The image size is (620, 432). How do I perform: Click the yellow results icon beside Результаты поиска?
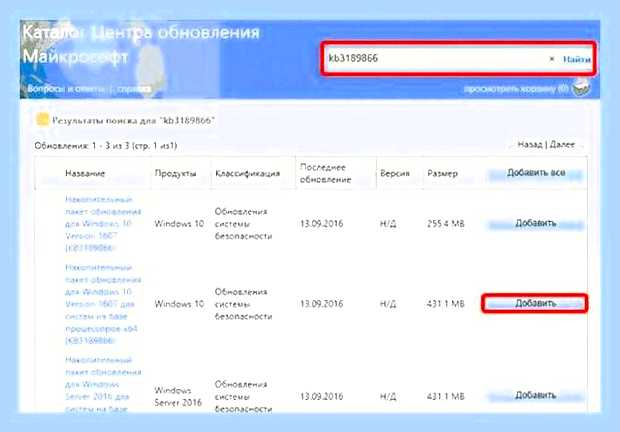[x=42, y=119]
